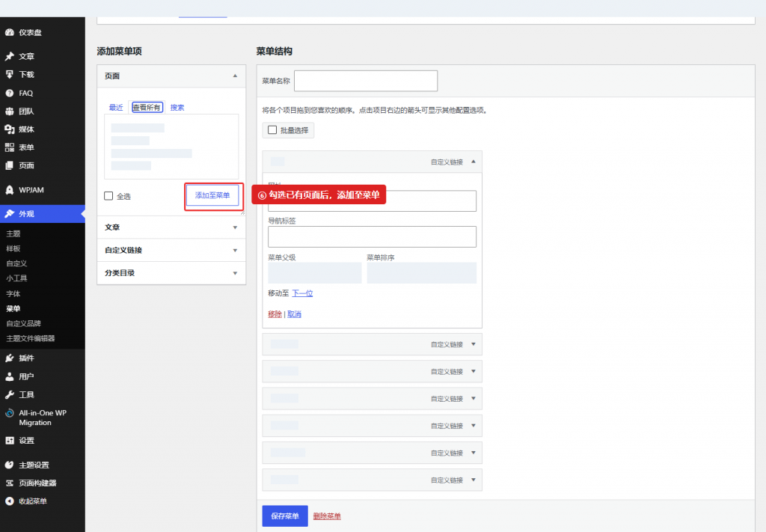766x532 pixels.
Task: Open the 菜单排序 dropdown
Action: [x=422, y=273]
